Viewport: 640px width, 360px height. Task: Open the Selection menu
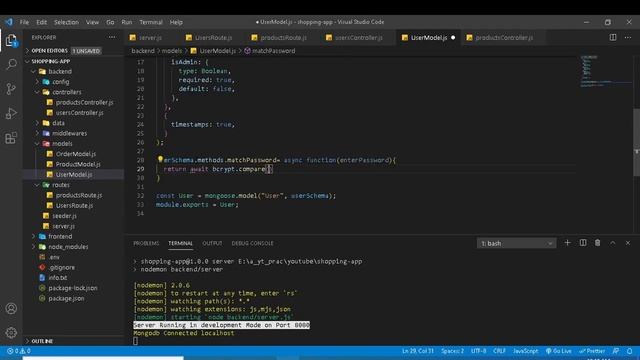coord(66,22)
